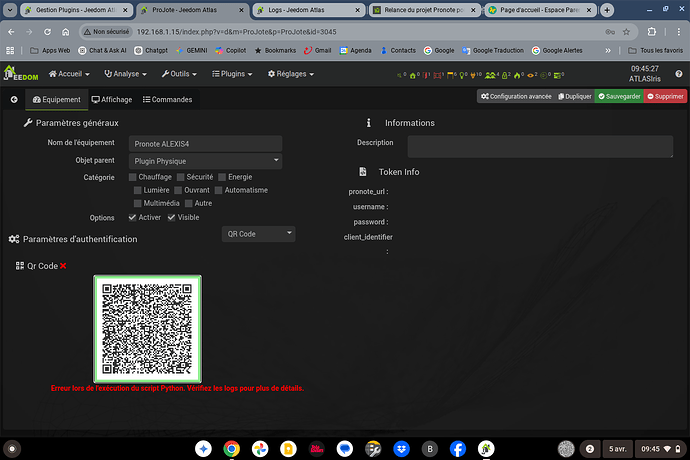Open Configuration avancée
Screen dimensions: 690x460
pyautogui.click(x=516, y=96)
